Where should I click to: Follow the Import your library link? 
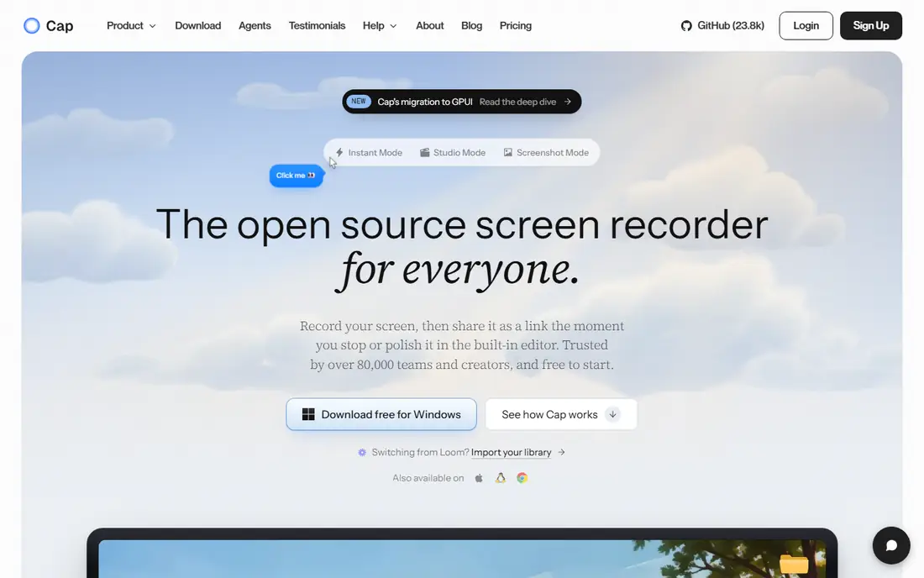tap(511, 452)
